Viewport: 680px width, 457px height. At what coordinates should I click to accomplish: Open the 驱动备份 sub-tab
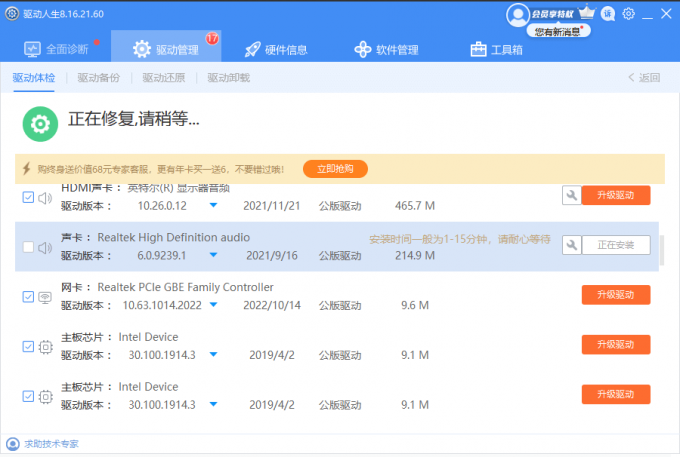(98, 78)
